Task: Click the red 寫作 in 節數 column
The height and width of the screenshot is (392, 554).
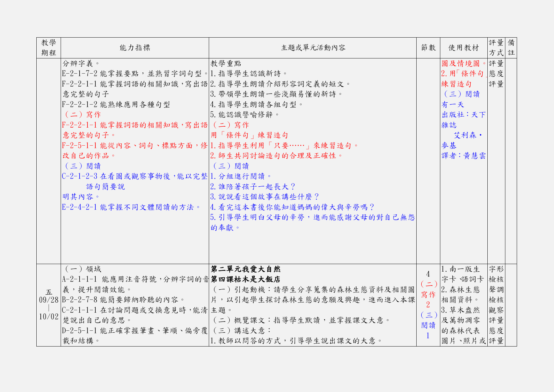Action: [x=428, y=295]
